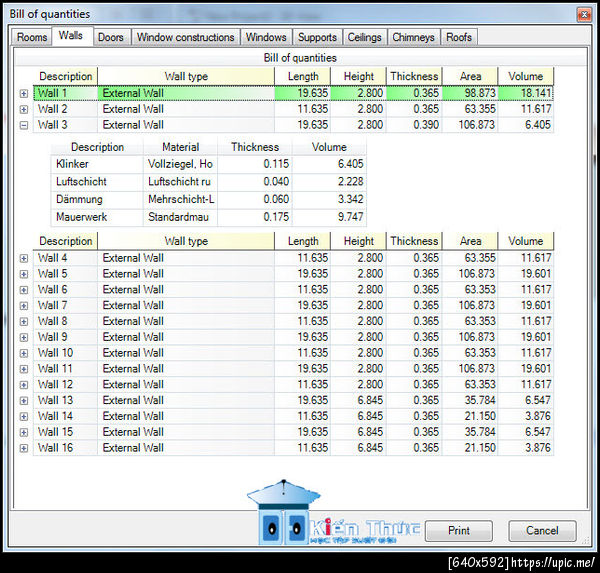Select the 'Wall 1' description cell

point(65,93)
